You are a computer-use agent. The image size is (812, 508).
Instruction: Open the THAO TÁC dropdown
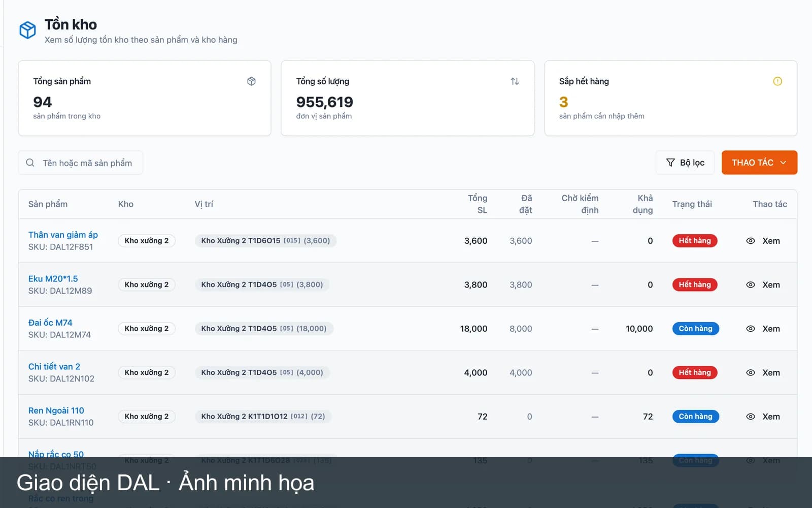759,163
